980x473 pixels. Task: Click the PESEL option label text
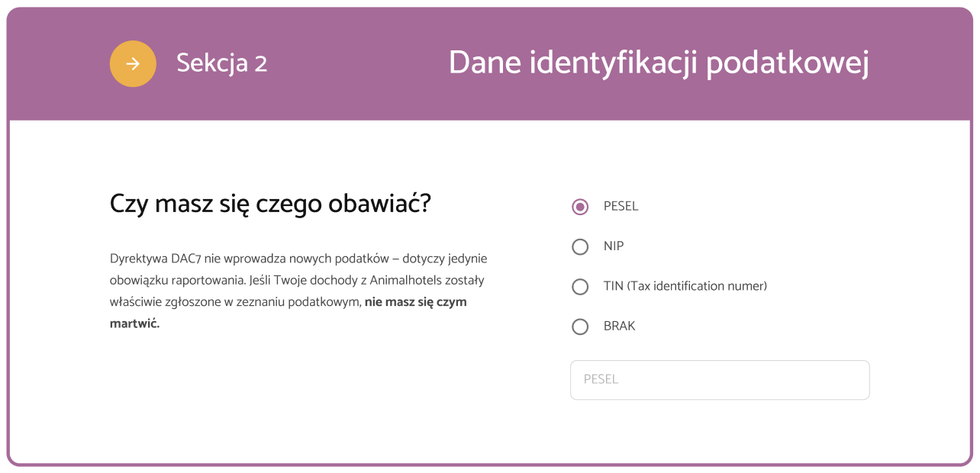pos(621,207)
